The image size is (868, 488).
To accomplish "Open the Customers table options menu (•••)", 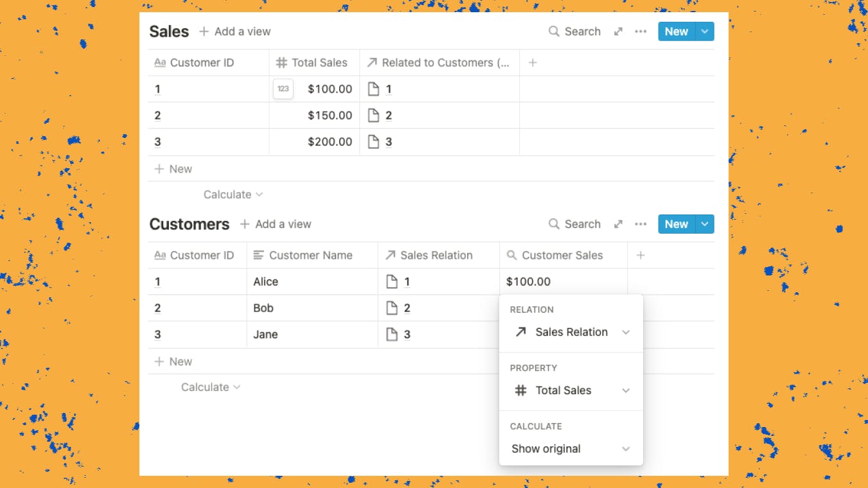I will (x=641, y=223).
